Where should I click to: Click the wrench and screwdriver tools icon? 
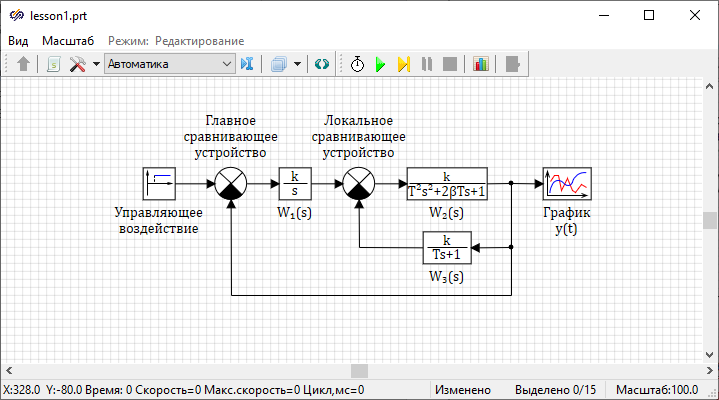pos(77,64)
